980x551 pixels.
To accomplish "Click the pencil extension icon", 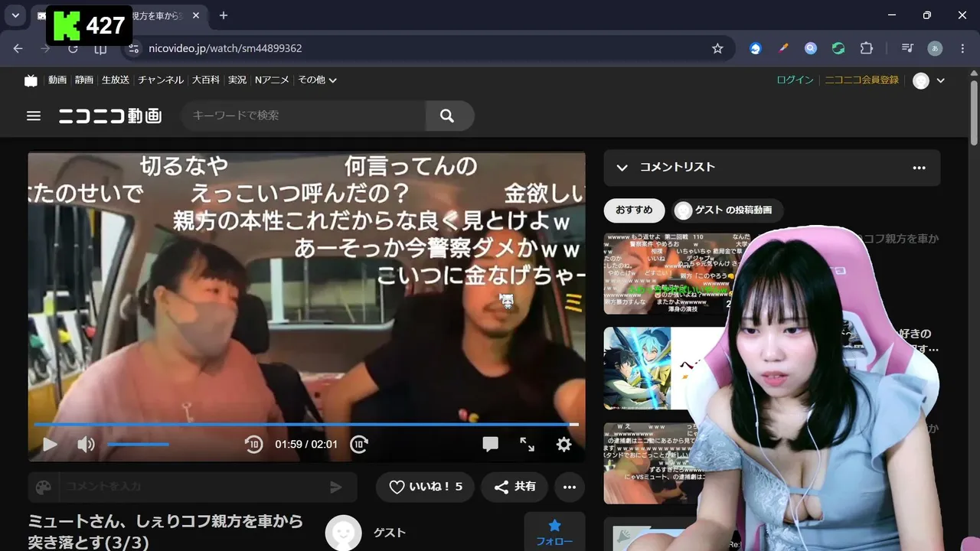I will pos(783,48).
